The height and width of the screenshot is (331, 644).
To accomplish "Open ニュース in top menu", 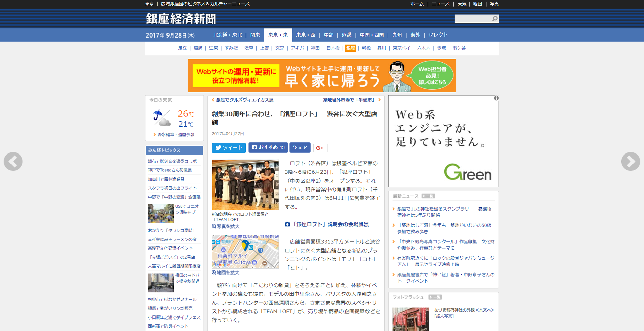I will coord(440,4).
